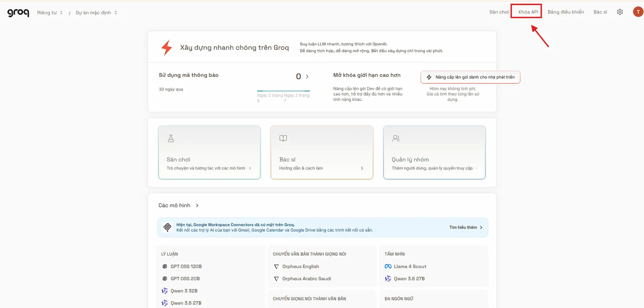Click the Google Workspace Connectors banner icon
This screenshot has width=644, height=308.
coord(167,227)
